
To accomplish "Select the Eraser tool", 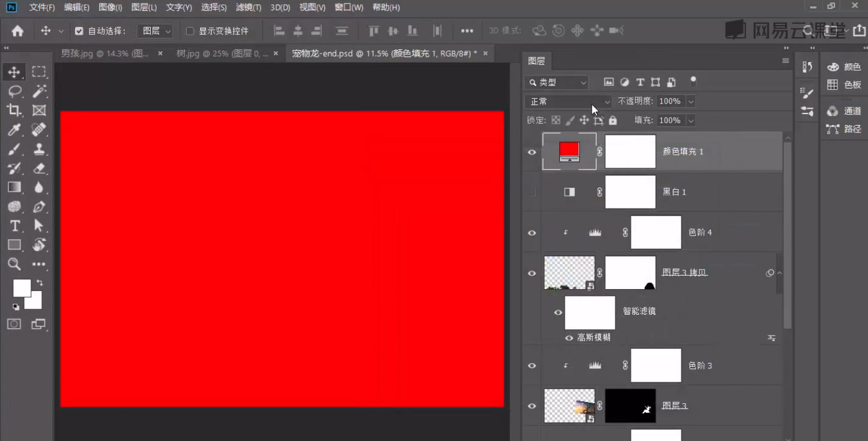I will 39,168.
